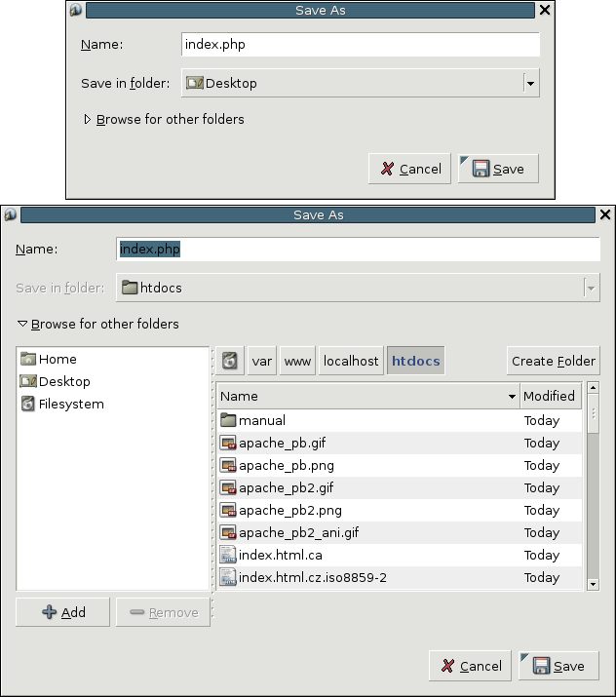
Task: Select the htdocs path segment
Action: click(415, 361)
